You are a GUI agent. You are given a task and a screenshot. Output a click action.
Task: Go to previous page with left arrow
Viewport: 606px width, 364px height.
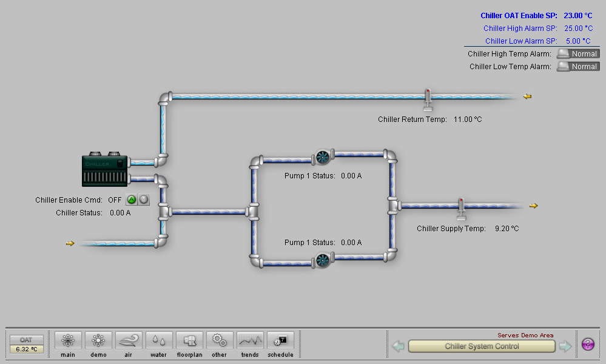coord(398,346)
